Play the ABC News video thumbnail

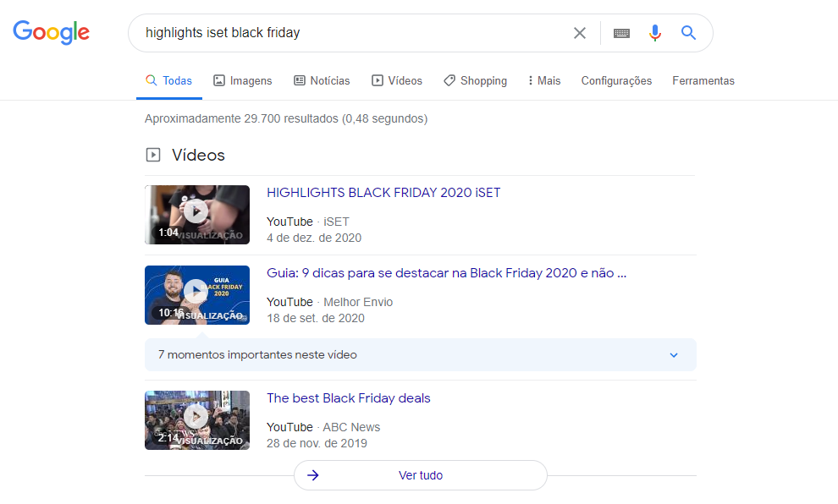(197, 420)
